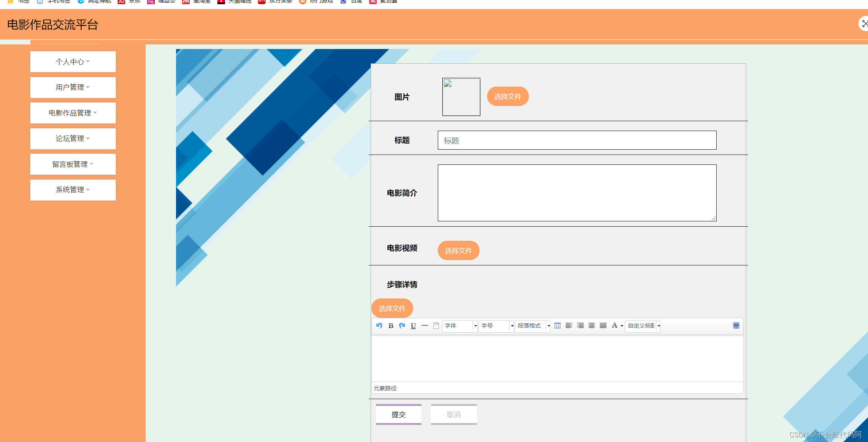Align text left in the editor
The image size is (868, 442).
tap(569, 326)
